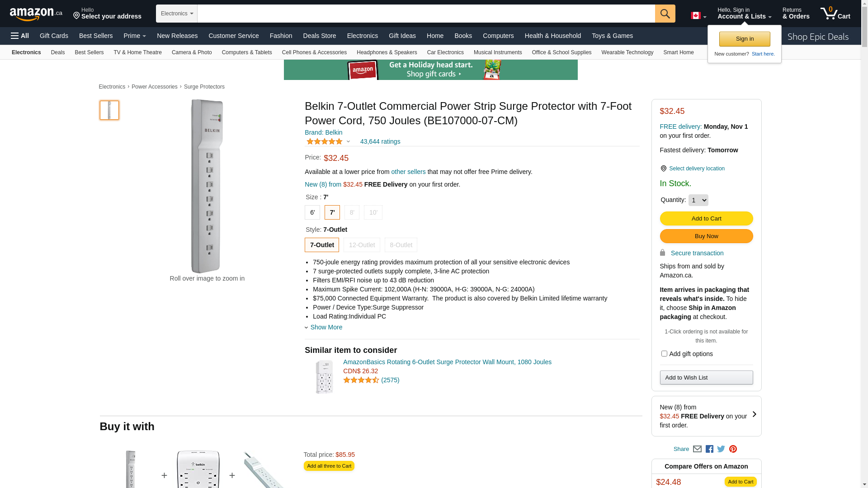Open the Deals Store menu item

tap(320, 36)
